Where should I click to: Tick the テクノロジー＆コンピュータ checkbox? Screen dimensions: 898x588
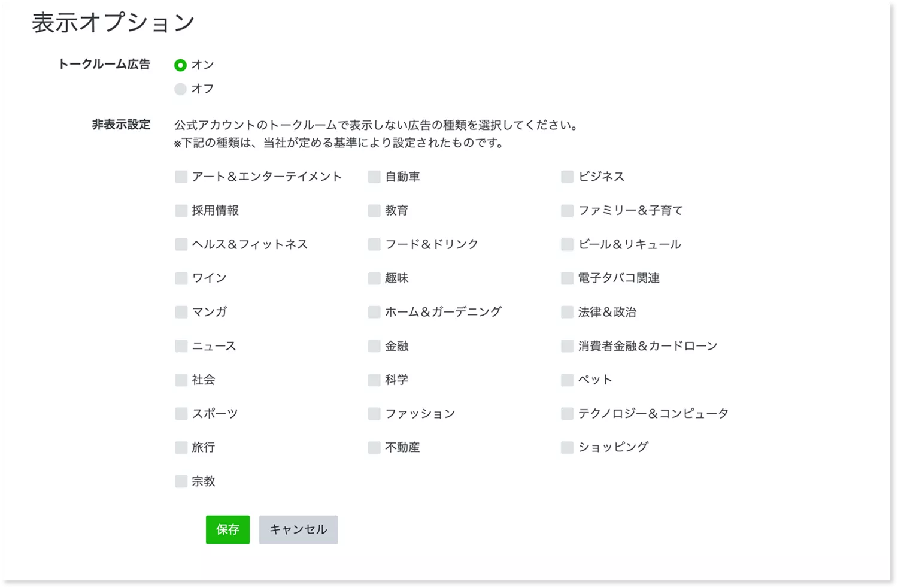click(x=567, y=414)
